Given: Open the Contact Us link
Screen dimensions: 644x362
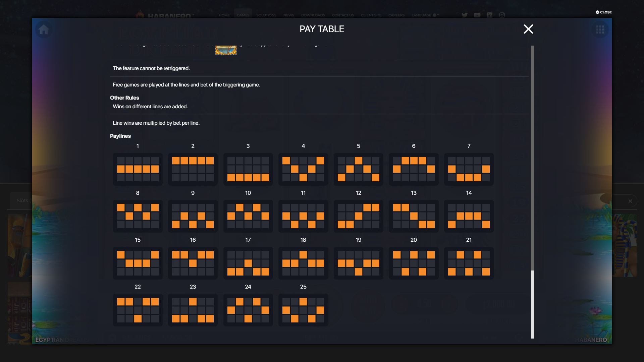Looking at the screenshot, I should (343, 15).
